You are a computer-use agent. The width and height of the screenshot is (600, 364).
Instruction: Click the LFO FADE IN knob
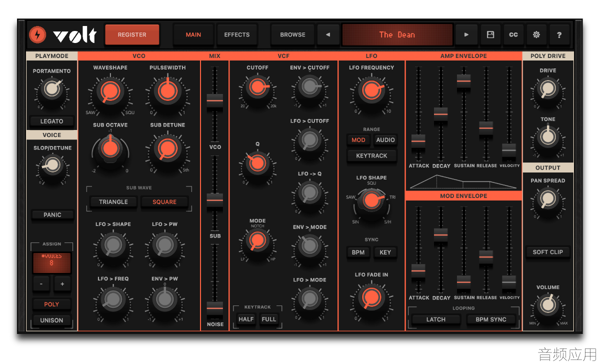tap(371, 298)
